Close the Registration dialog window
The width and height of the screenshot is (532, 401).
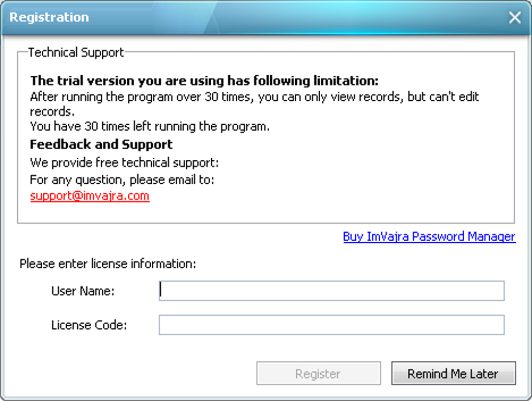tap(515, 18)
